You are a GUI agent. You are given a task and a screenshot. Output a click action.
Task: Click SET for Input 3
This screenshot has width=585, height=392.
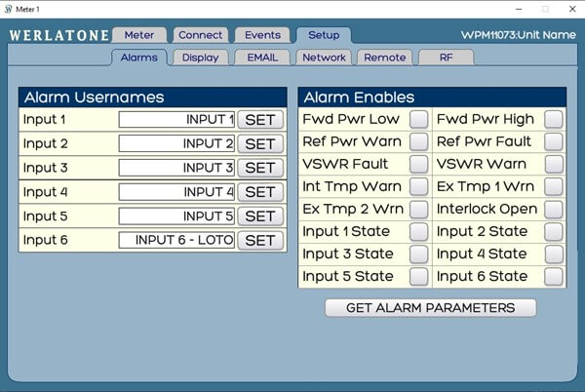[260, 168]
